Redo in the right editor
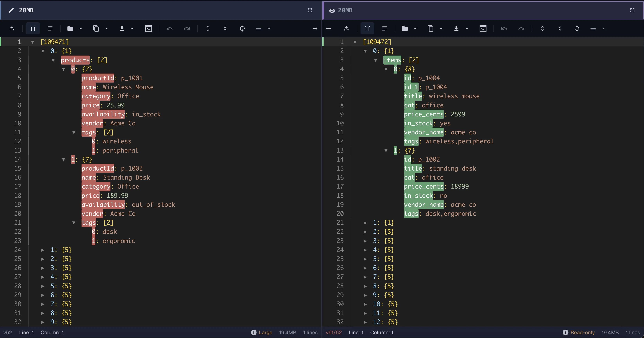Viewport: 644px width, 338px height. tap(522, 28)
